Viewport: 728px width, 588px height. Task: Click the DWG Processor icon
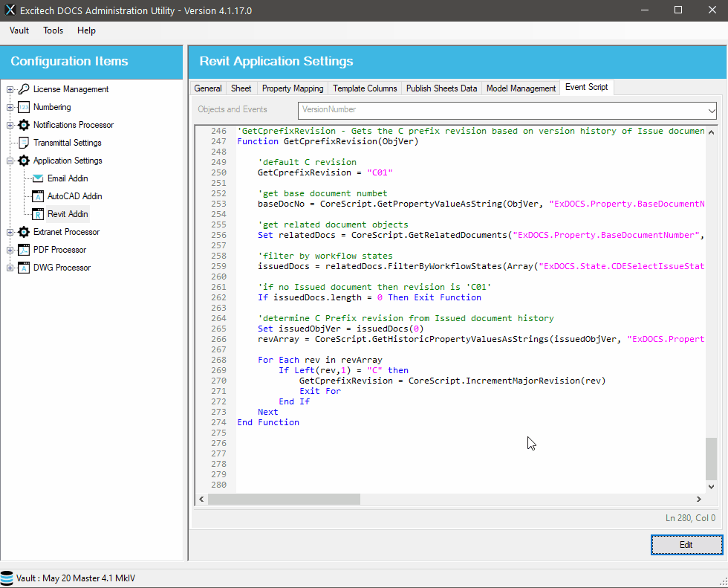[x=24, y=268]
